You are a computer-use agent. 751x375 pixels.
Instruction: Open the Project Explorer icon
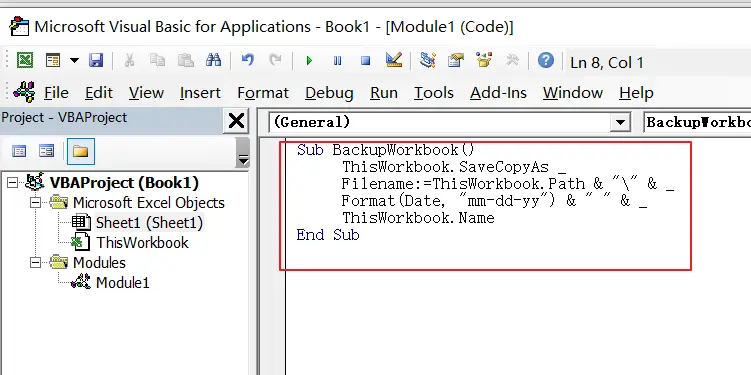click(427, 60)
